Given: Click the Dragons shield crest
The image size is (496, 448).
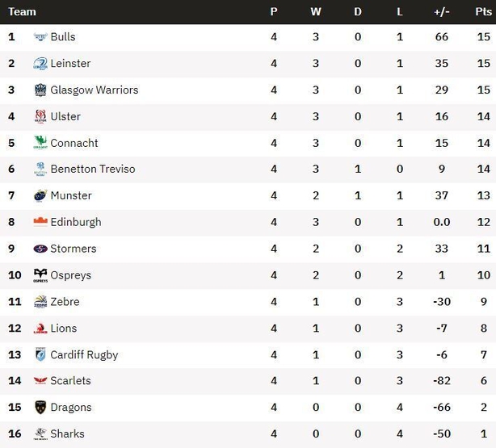Looking at the screenshot, I should 40,408.
